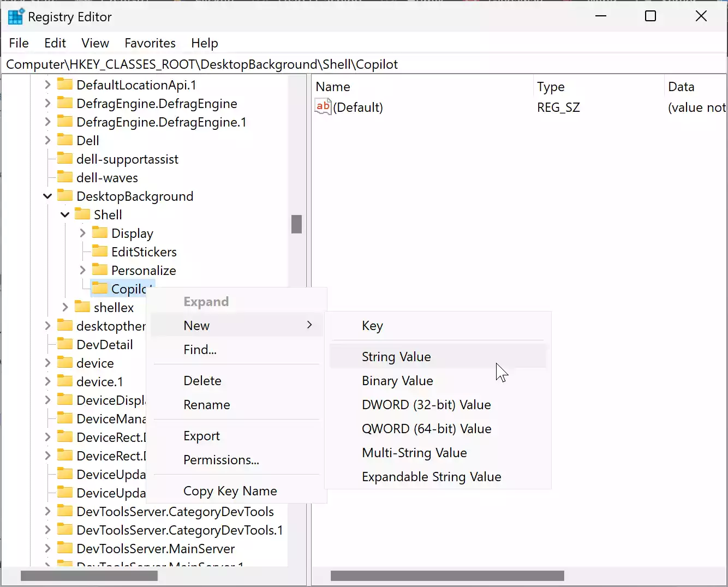Open the New submenu in context menu
Screen dimensions: 728x587
(236, 326)
